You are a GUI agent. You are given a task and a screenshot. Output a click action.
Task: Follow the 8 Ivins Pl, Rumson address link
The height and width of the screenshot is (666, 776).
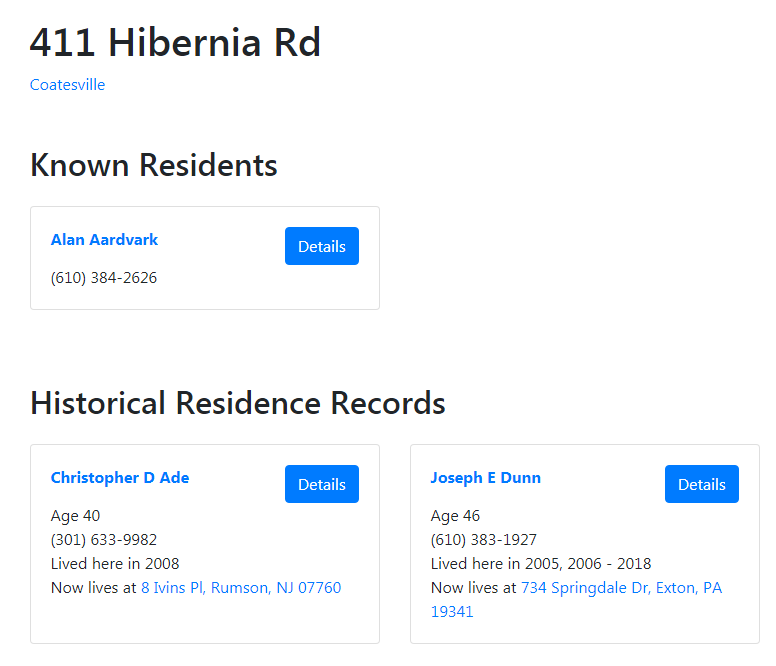click(241, 587)
